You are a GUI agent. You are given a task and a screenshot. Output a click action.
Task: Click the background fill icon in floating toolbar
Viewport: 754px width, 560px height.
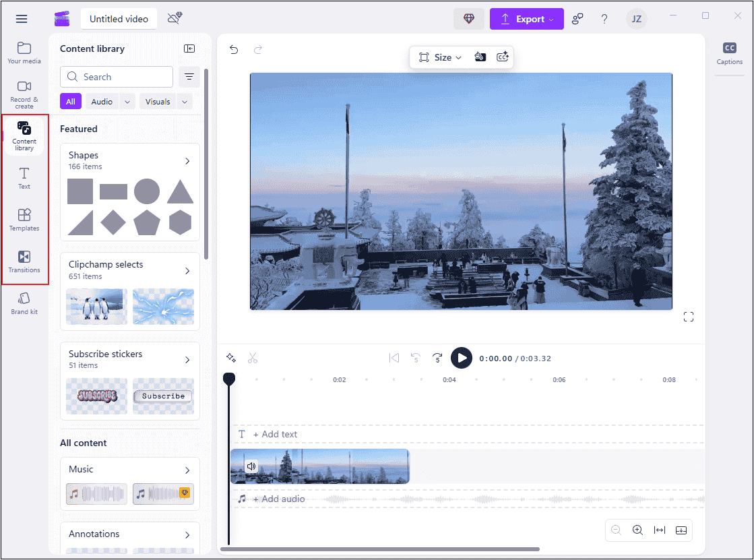coord(480,57)
